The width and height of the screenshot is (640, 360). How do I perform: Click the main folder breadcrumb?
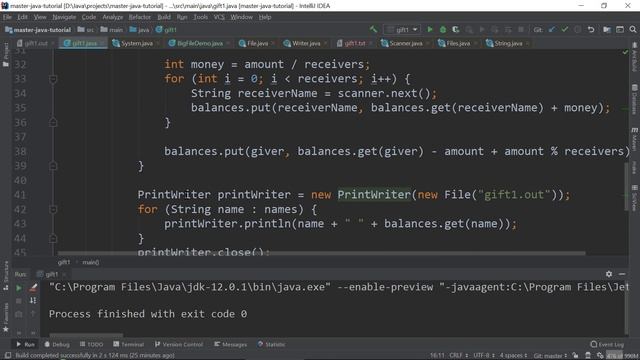[x=112, y=30]
